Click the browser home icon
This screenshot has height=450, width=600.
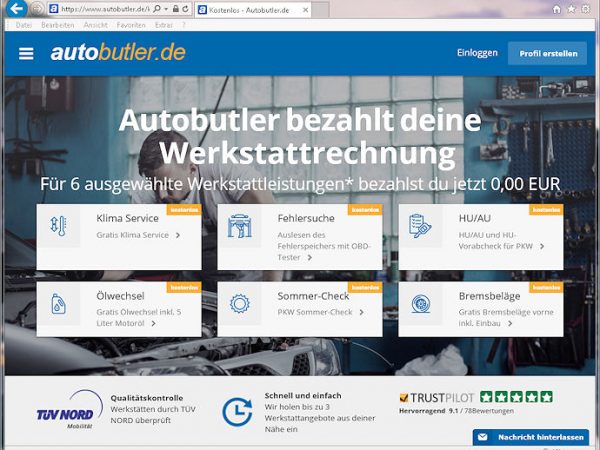pos(557,9)
